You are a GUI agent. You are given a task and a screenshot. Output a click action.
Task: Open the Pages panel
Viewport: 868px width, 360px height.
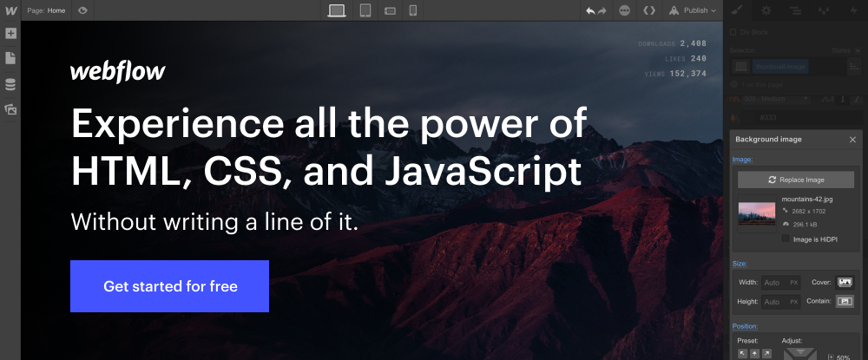click(x=10, y=58)
